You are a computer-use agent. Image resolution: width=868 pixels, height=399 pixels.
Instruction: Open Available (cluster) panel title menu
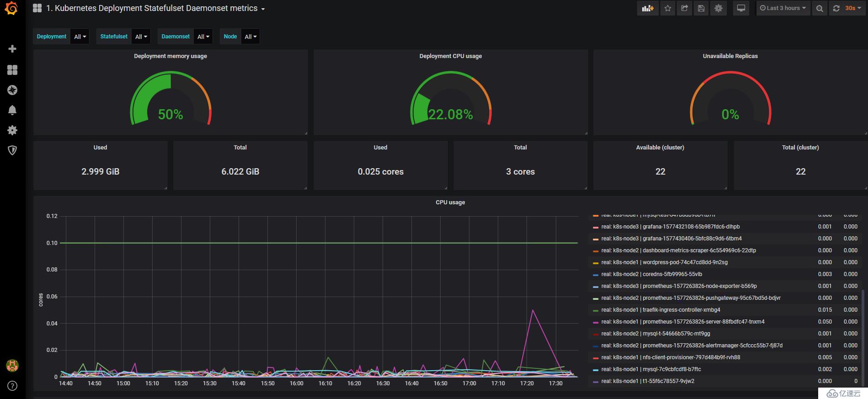(x=660, y=147)
